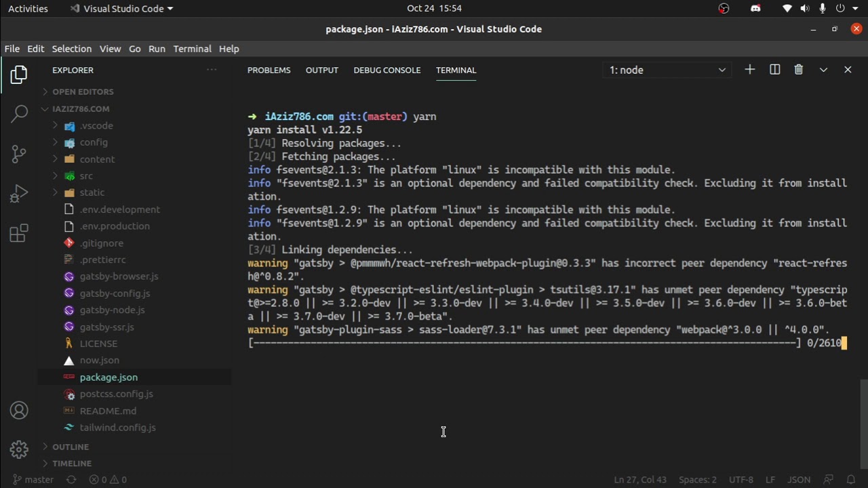Open the Help menu
This screenshot has width=868, height=488.
point(229,49)
